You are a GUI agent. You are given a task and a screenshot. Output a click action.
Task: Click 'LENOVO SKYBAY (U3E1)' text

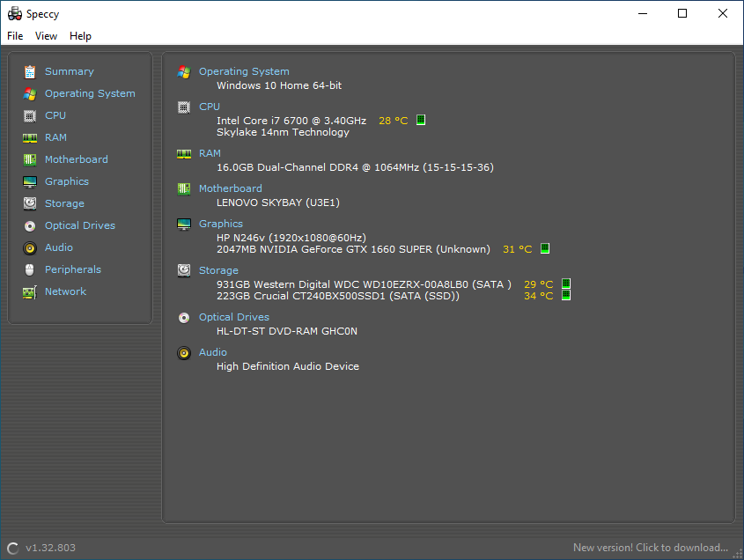point(278,203)
